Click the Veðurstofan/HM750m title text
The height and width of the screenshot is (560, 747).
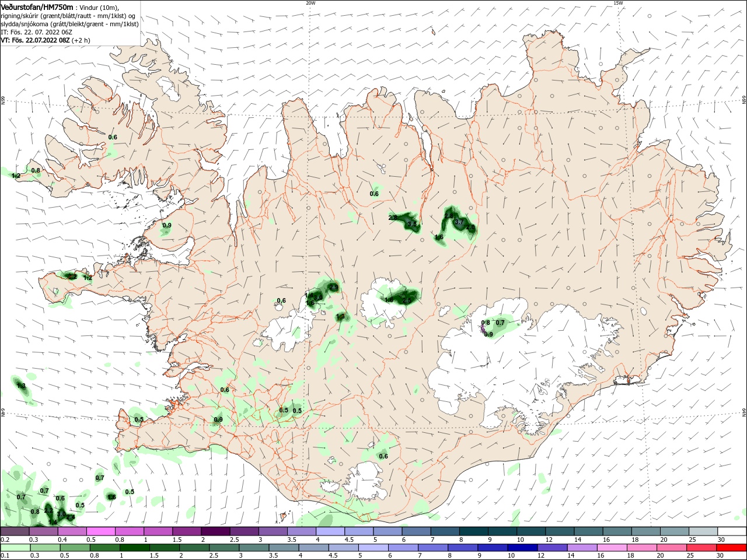click(37, 8)
